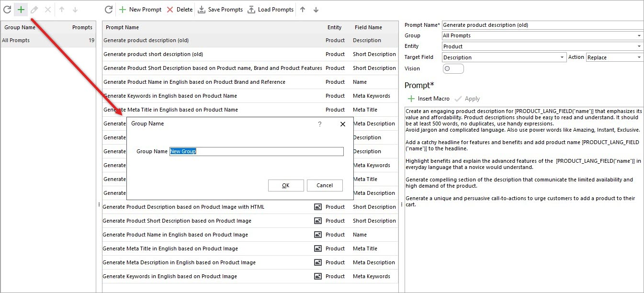Image resolution: width=644 pixels, height=293 pixels.
Task: Open the Group dropdown
Action: [x=639, y=35]
